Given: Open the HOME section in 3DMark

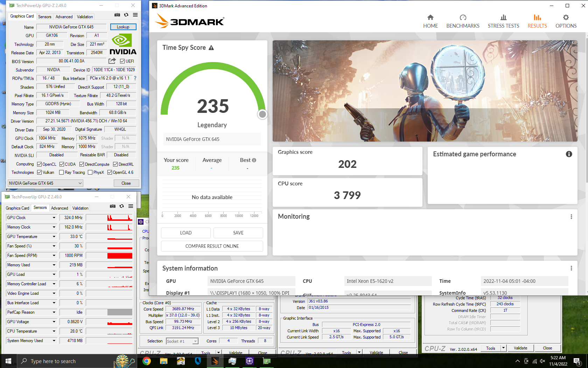Looking at the screenshot, I should click(430, 21).
